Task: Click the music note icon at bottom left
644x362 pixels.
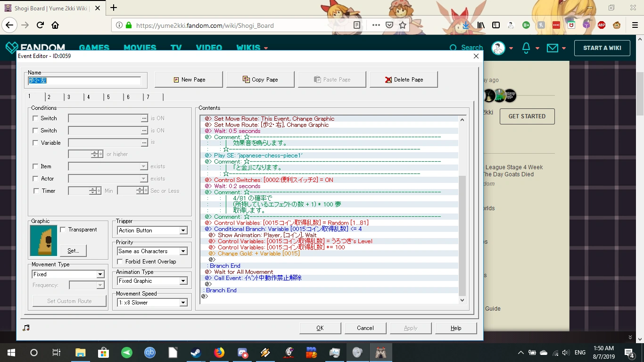Action: coord(26,328)
